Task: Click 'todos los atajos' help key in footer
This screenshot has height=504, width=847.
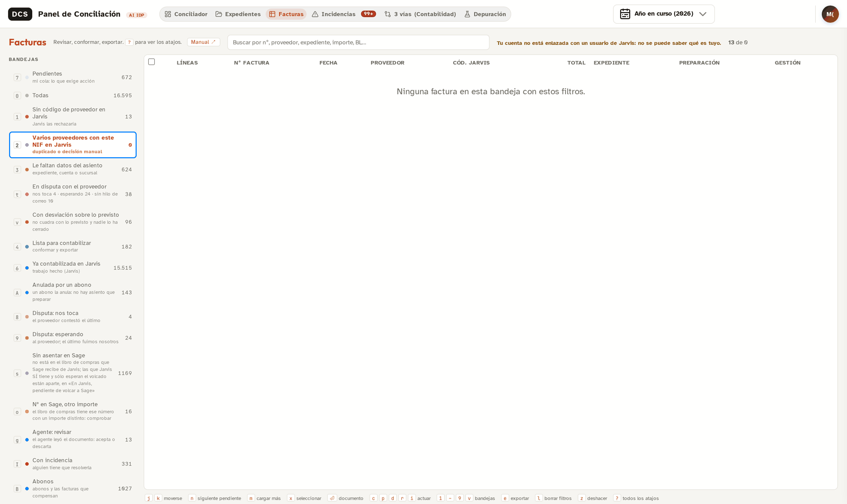Action: [617, 498]
